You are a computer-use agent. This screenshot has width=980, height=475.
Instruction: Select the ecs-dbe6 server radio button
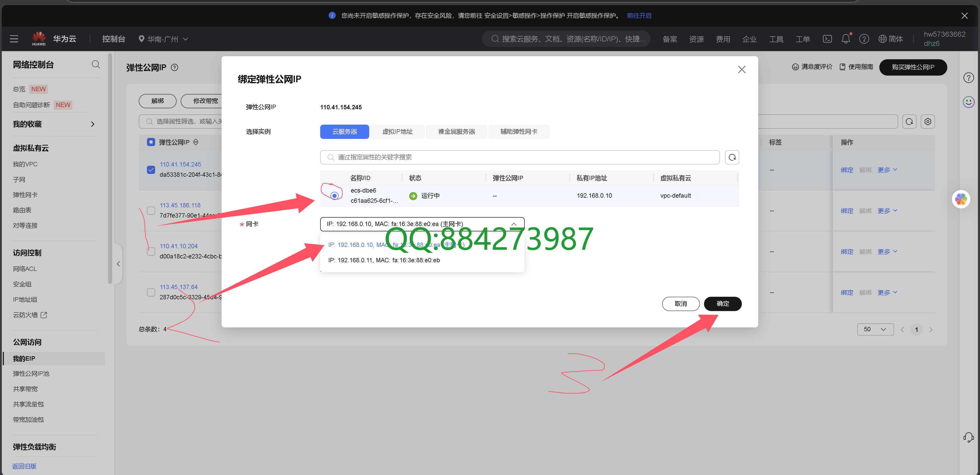334,195
